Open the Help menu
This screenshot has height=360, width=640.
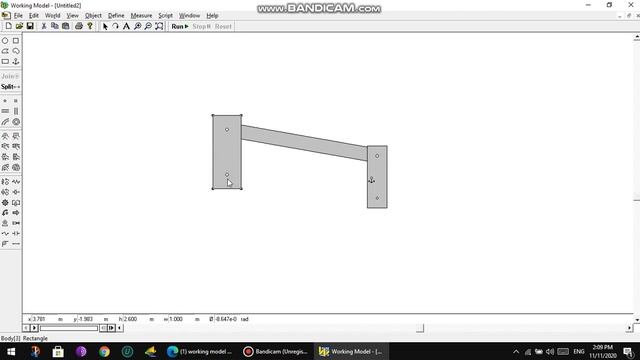(212, 16)
